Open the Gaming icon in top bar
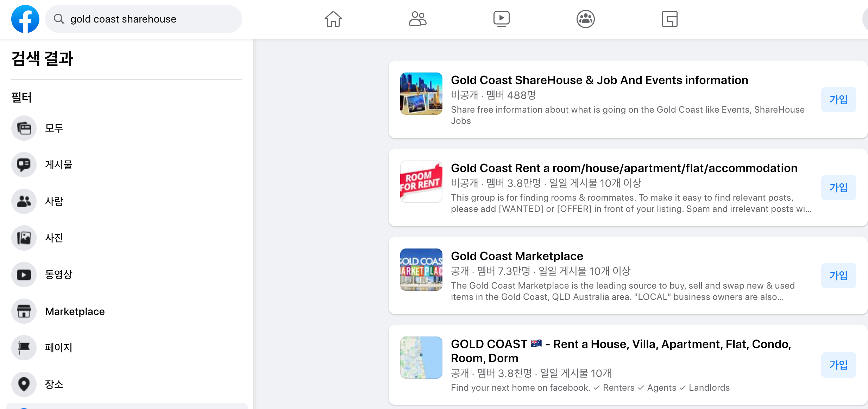The width and height of the screenshot is (868, 409). click(x=669, y=19)
